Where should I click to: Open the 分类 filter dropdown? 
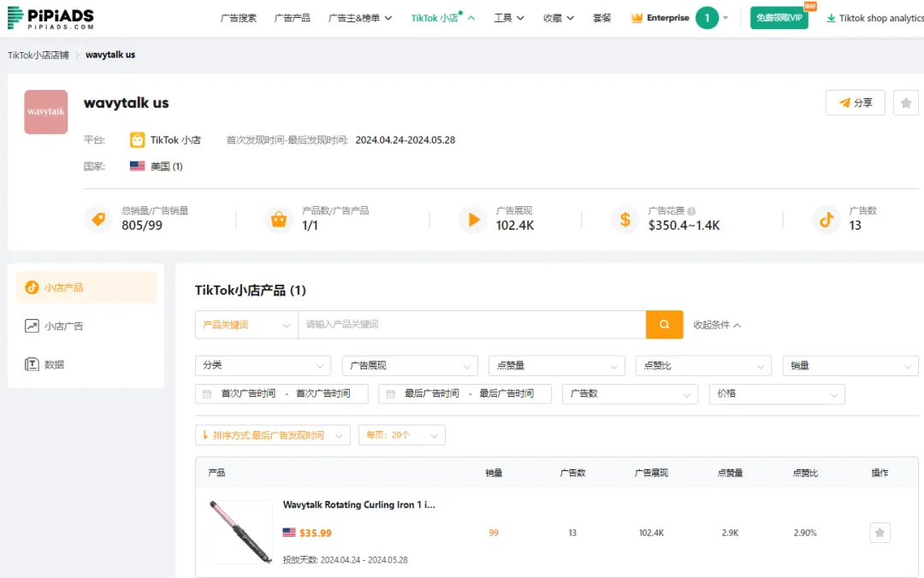[x=263, y=365]
